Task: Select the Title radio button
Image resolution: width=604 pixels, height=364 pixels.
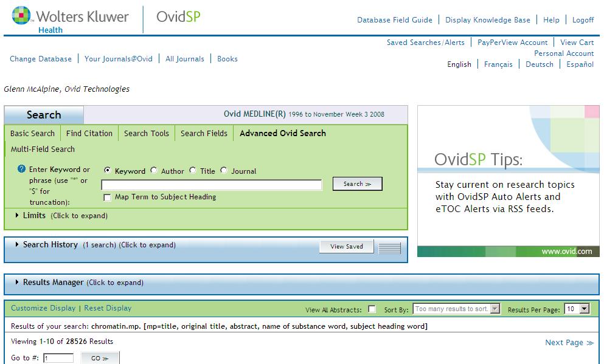Action: pyautogui.click(x=193, y=170)
